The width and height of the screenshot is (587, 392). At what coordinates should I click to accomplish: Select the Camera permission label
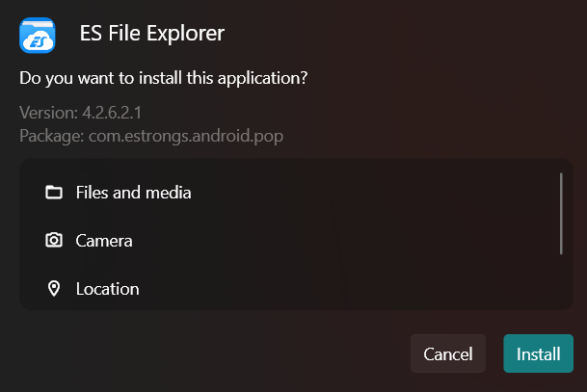[104, 241]
